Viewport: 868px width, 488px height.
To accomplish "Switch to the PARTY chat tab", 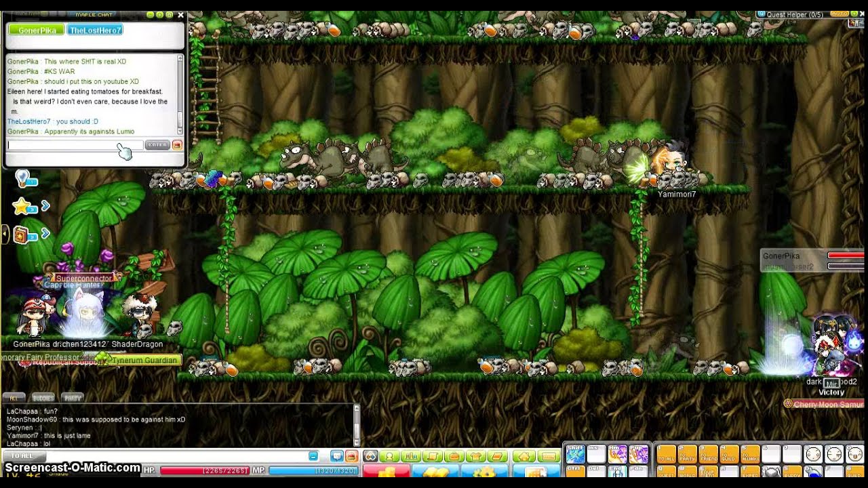I will coord(73,398).
